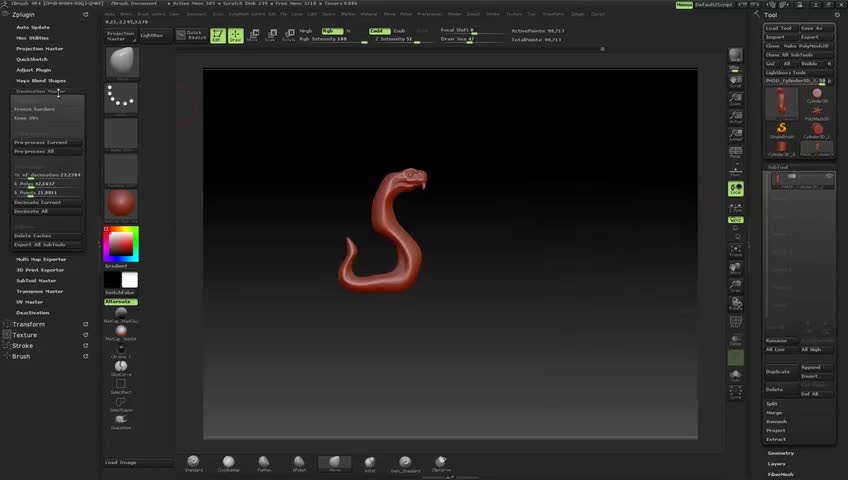Open the red material sphere selector

pyautogui.click(x=121, y=205)
